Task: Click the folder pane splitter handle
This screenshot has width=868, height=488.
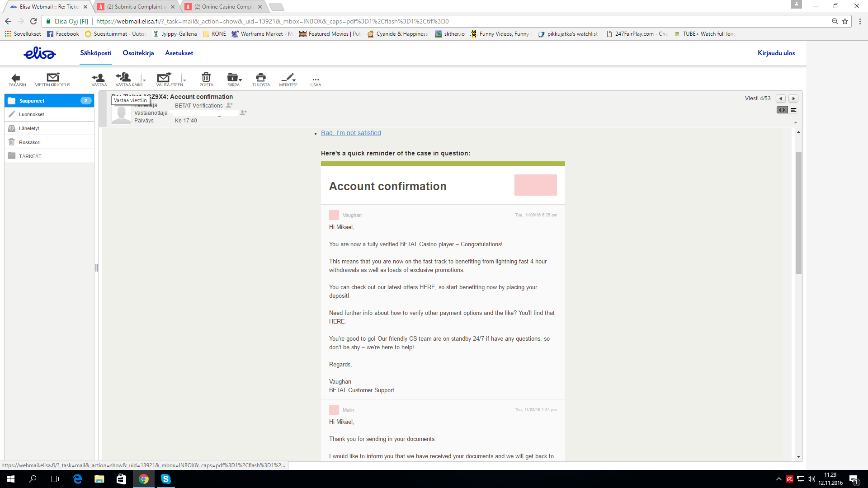Action: pos(97,268)
